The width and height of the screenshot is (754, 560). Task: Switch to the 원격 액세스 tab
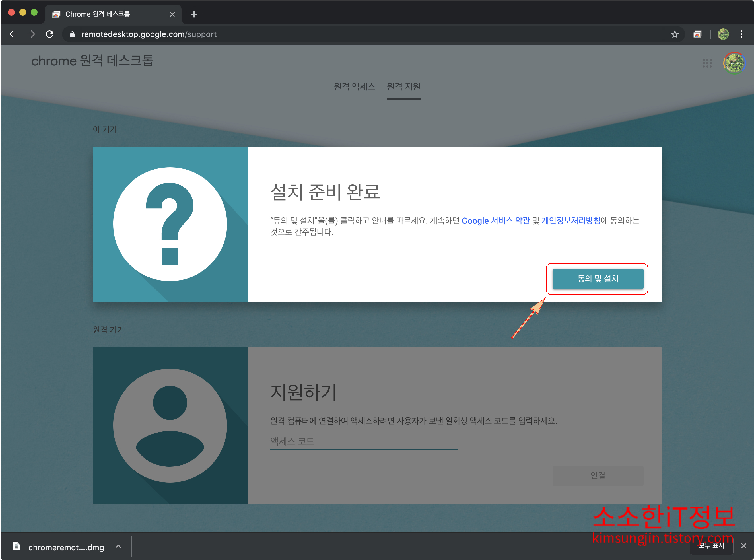pyautogui.click(x=354, y=87)
